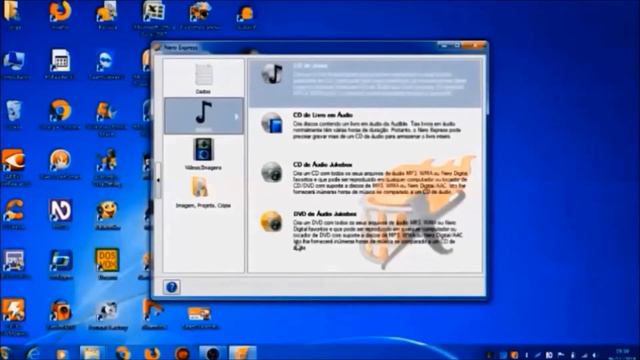Viewport: 640px width, 360px height.
Task: Choose CD de Áudio Jukebox
Action: [365, 178]
